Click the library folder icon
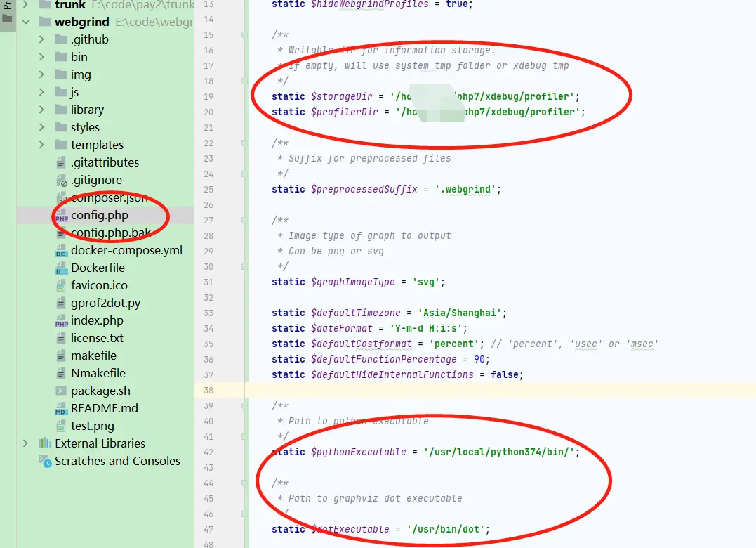The height and width of the screenshot is (548, 756). (61, 110)
